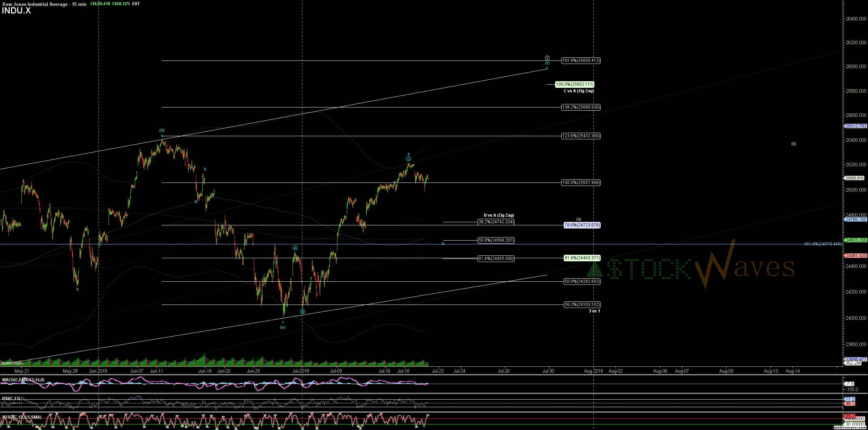Select the (iii) wave label at June high
868x430 pixels.
pos(162,130)
